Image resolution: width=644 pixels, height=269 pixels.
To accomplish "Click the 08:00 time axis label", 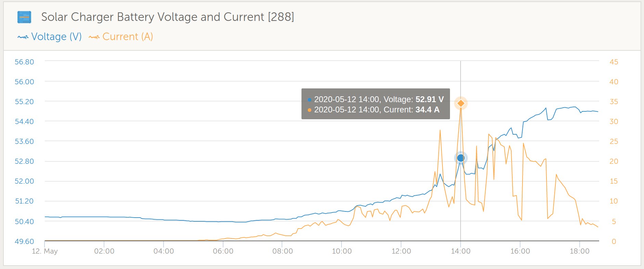I will 282,251.
